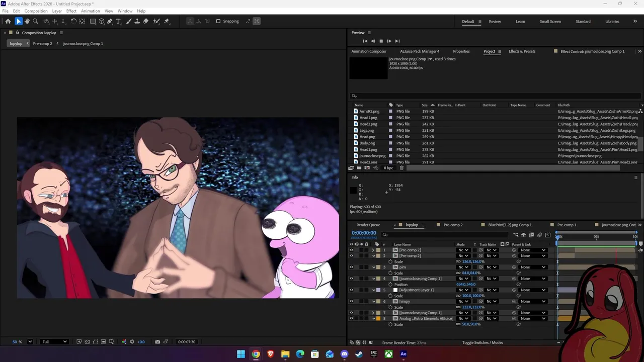
Task: Select the Rotation tool
Action: pos(73,21)
